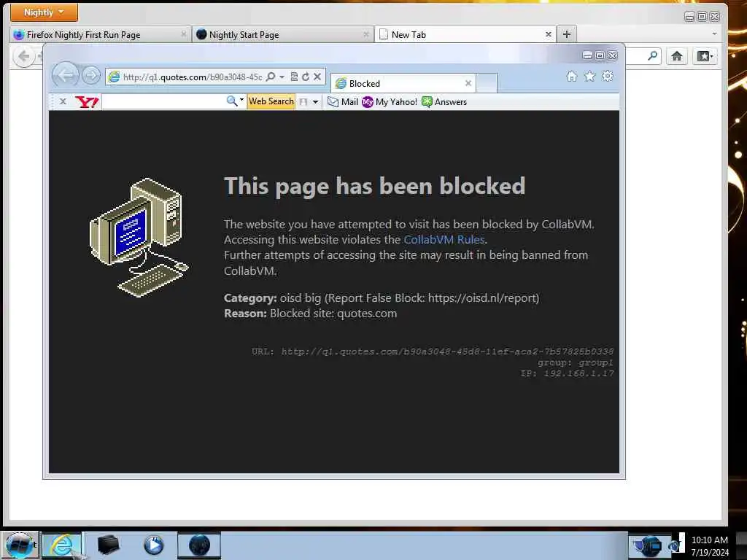This screenshot has height=560, width=747.
Task: Open IE Favorites star icon
Action: [x=589, y=76]
